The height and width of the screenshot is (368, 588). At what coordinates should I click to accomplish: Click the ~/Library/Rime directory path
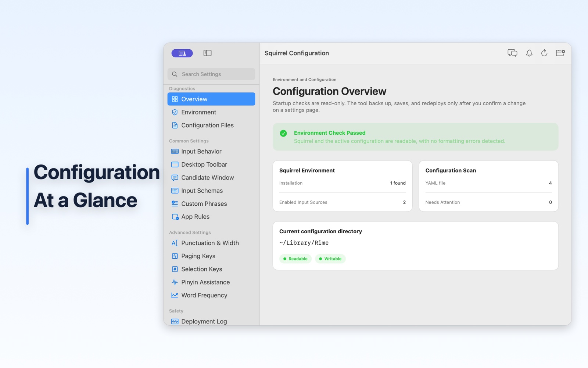click(304, 243)
